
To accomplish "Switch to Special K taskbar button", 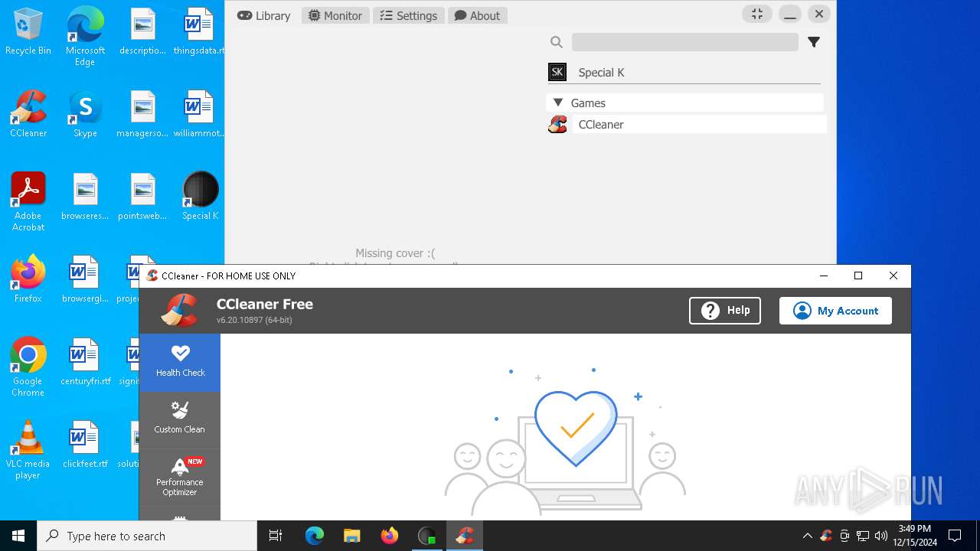I will (x=427, y=536).
